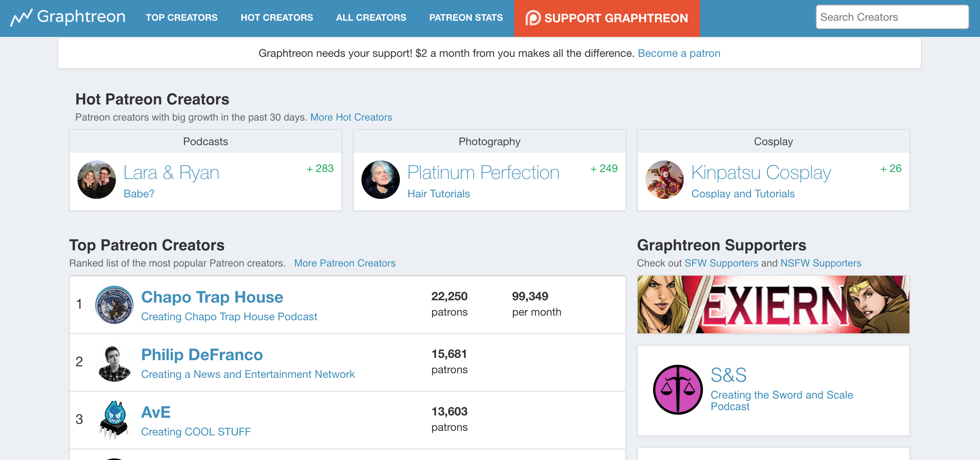This screenshot has width=980, height=460.
Task: Open Philip DeFranco creator page
Action: (x=202, y=355)
